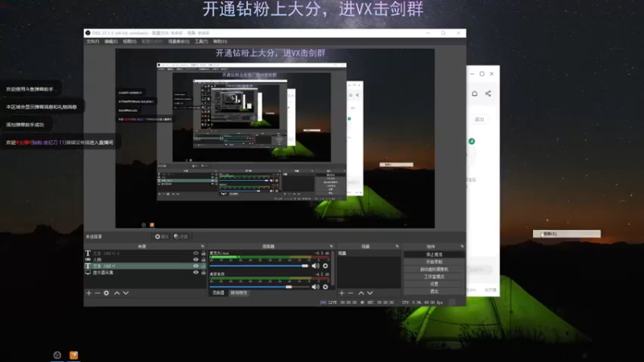Toggle lock on 人物 source
This screenshot has width=644, height=362.
(204, 259)
